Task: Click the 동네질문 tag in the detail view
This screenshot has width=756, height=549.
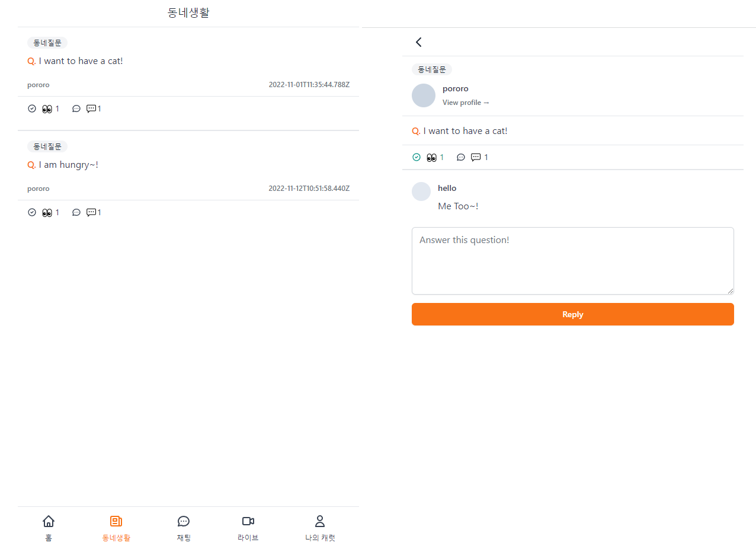Action: click(432, 69)
